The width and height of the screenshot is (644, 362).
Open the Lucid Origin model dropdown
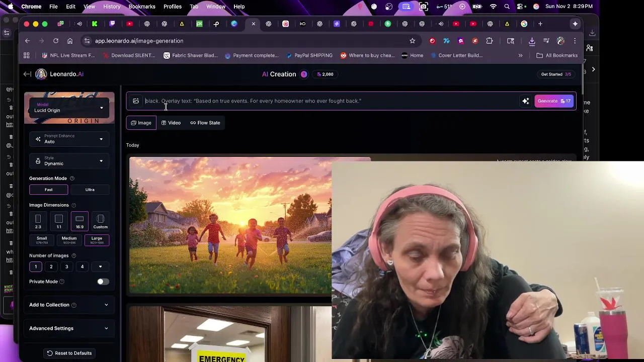pyautogui.click(x=69, y=108)
